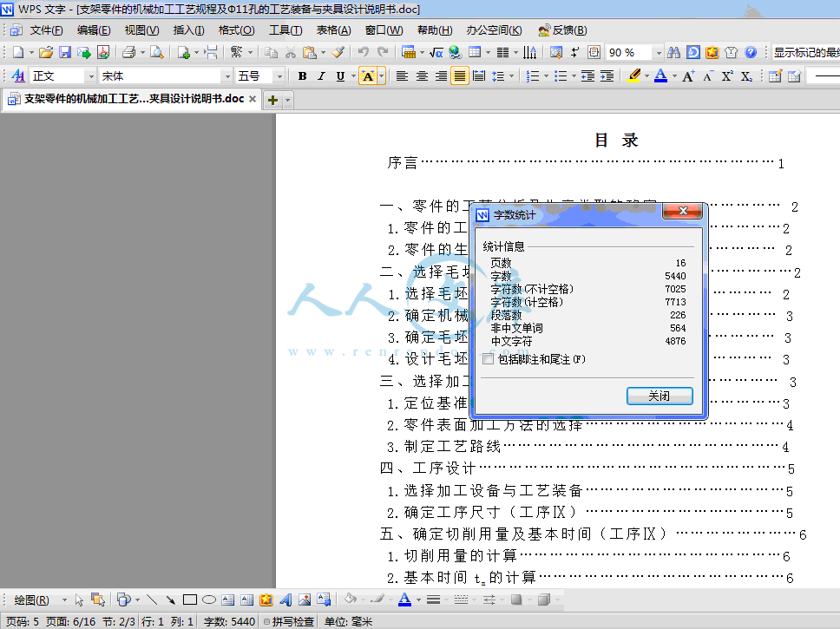Select the rectangle shape in Drawing toolbar

click(x=190, y=600)
